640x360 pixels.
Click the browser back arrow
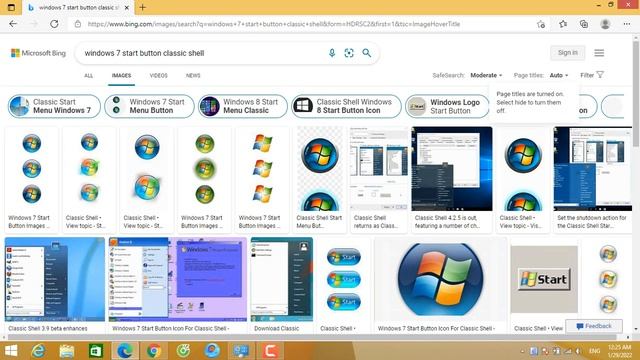[13, 24]
